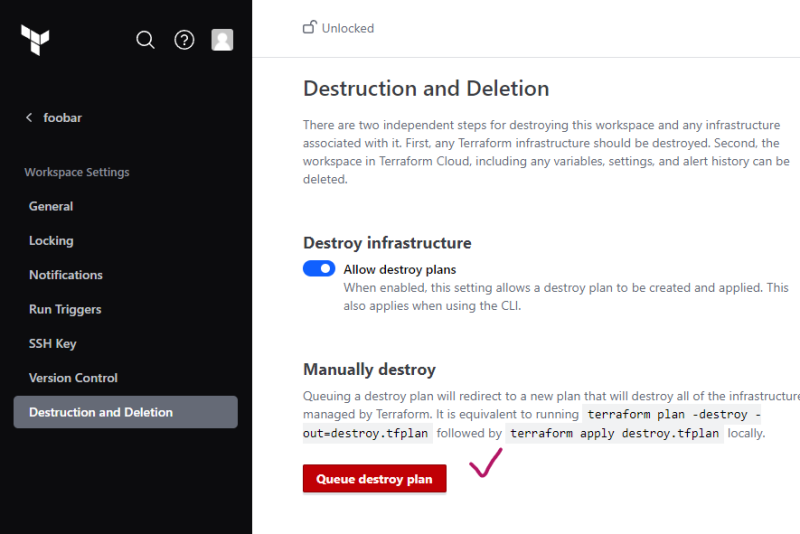Click the terraform apply destroy.tfplan code
800x534 pixels.
[615, 434]
